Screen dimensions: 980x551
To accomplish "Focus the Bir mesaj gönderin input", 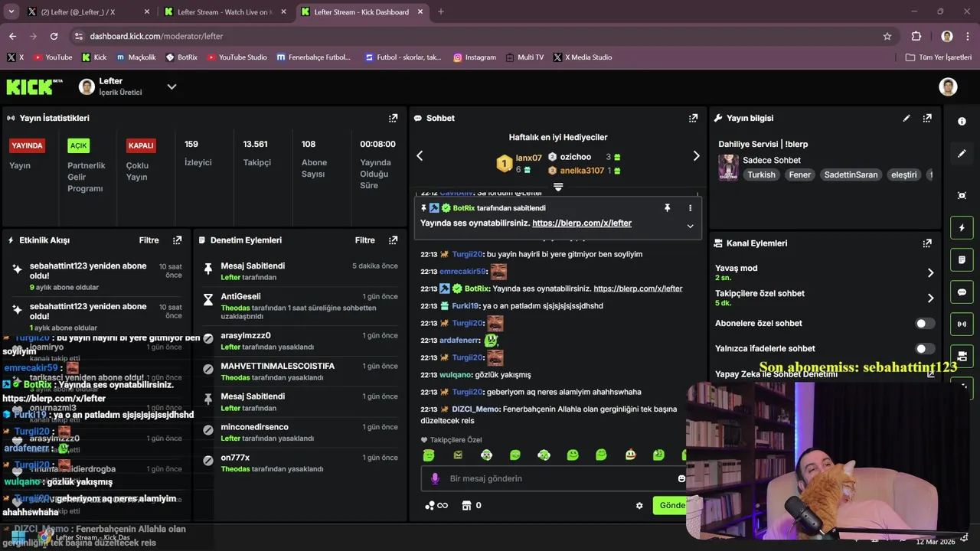I will pos(554,478).
